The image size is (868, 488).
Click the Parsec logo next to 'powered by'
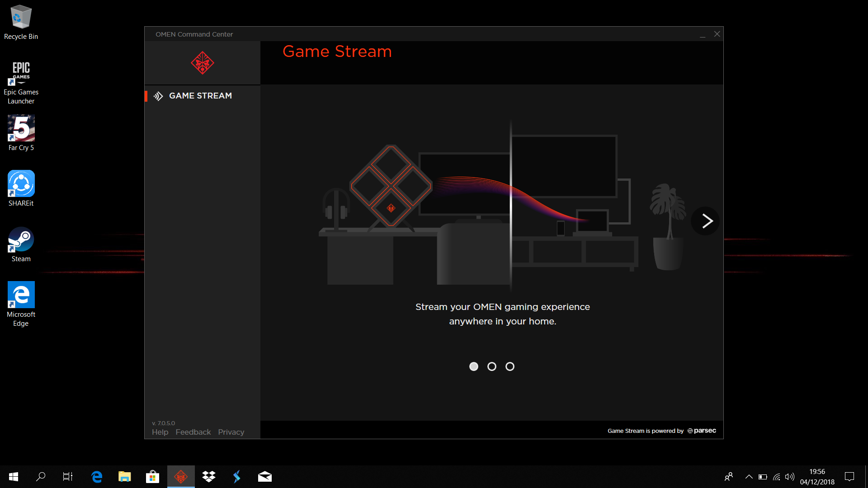[x=702, y=431]
